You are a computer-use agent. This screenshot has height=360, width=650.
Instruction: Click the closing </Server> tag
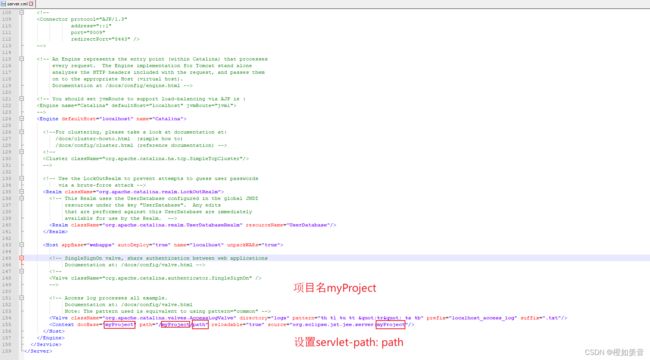(x=38, y=351)
